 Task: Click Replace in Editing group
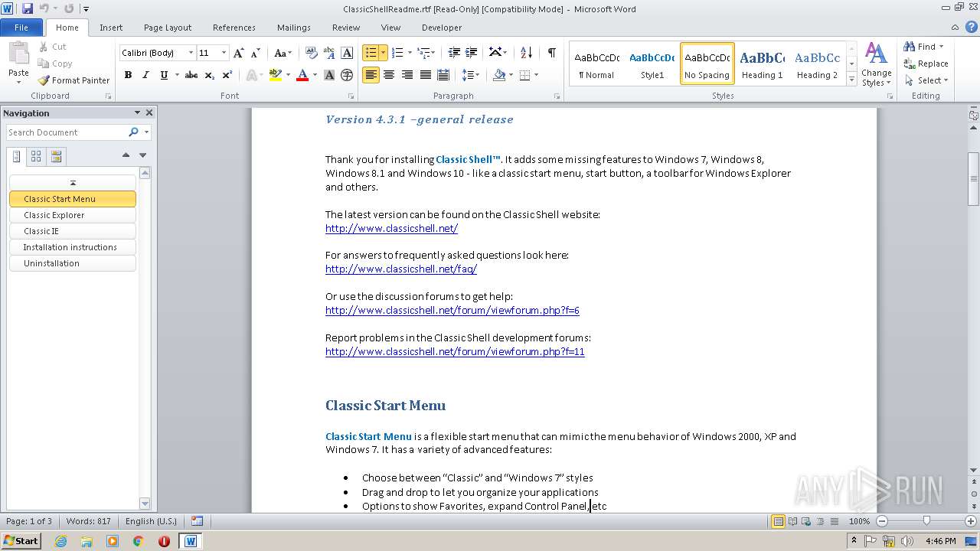pos(926,64)
